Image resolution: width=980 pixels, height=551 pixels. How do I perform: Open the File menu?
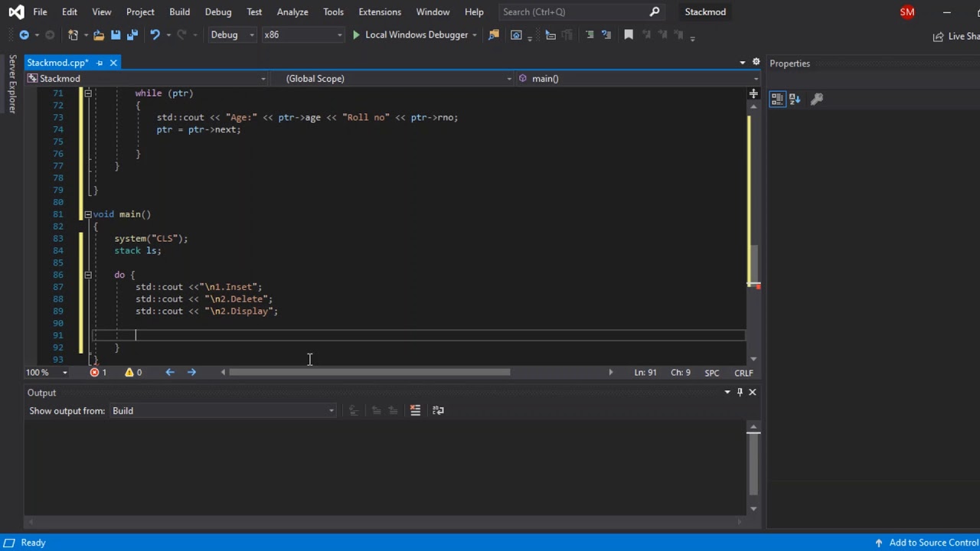tap(40, 11)
